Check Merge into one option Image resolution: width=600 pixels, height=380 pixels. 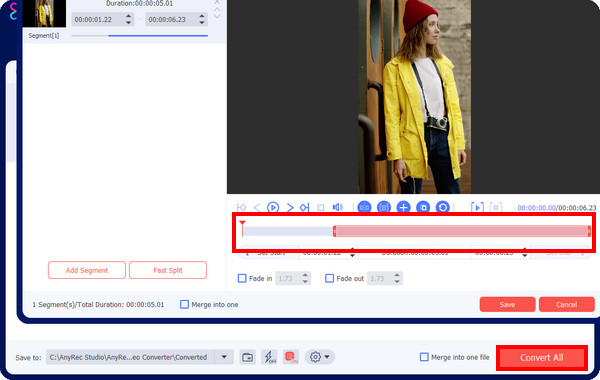pyautogui.click(x=184, y=304)
